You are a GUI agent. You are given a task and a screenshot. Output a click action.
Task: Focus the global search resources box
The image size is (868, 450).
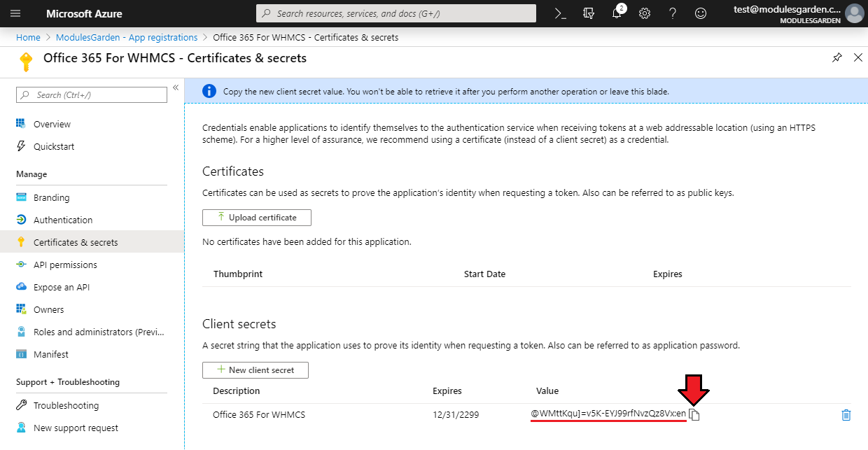396,13
